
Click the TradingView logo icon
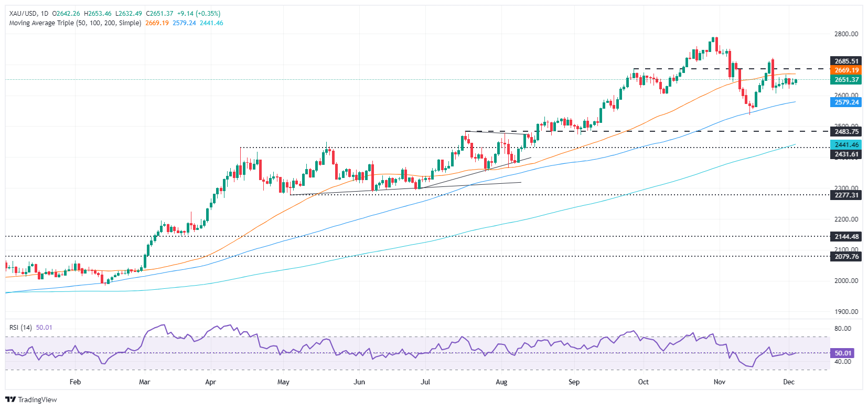pyautogui.click(x=10, y=400)
